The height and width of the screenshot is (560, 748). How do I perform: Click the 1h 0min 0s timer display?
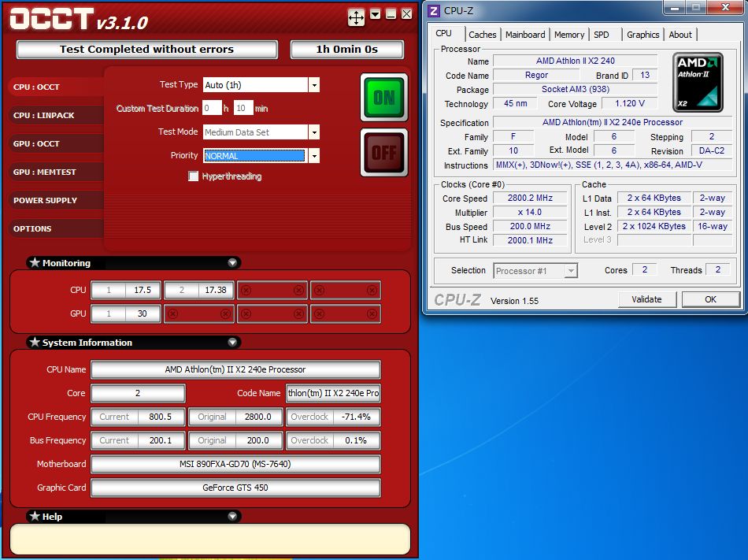point(346,49)
